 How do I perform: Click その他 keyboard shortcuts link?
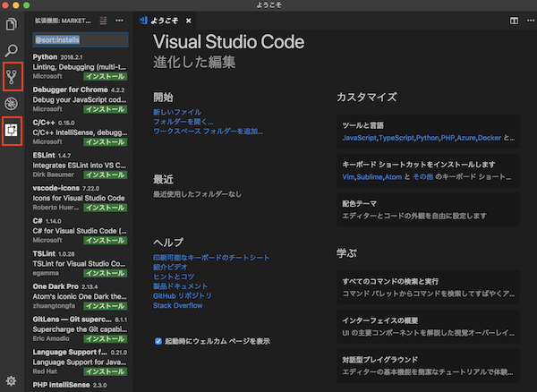pyautogui.click(x=422, y=177)
